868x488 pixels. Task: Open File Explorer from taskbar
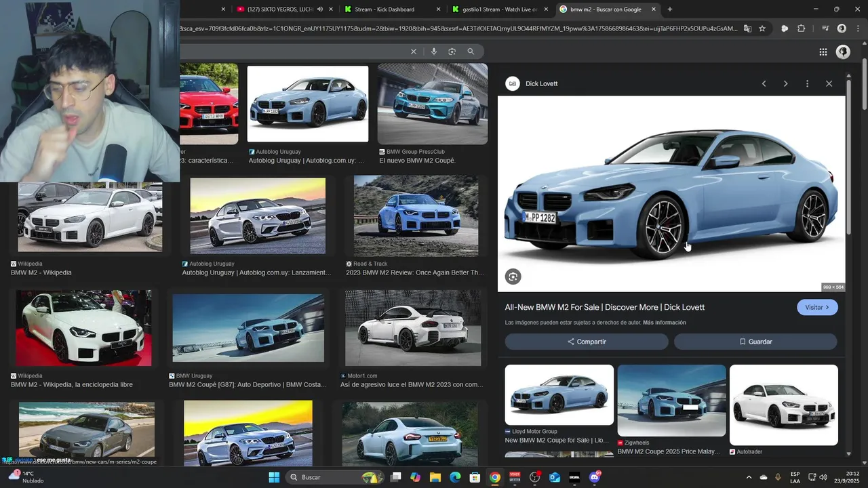click(x=435, y=477)
